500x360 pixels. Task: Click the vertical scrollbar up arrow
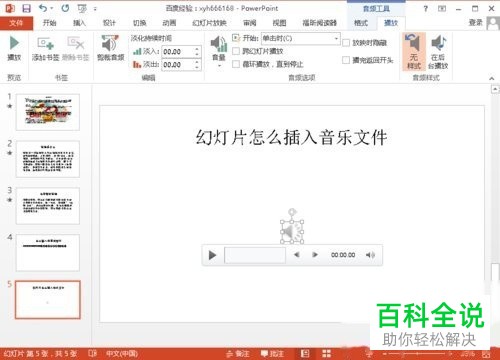point(495,89)
